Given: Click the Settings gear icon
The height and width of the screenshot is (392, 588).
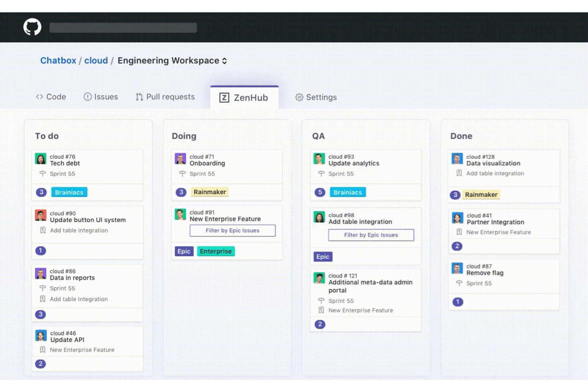Looking at the screenshot, I should pyautogui.click(x=299, y=97).
